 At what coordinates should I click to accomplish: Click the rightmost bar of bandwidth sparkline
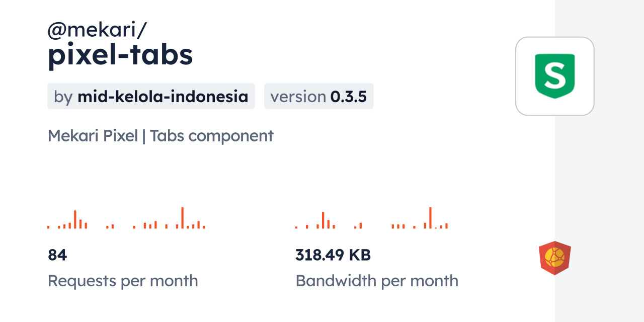[446, 226]
